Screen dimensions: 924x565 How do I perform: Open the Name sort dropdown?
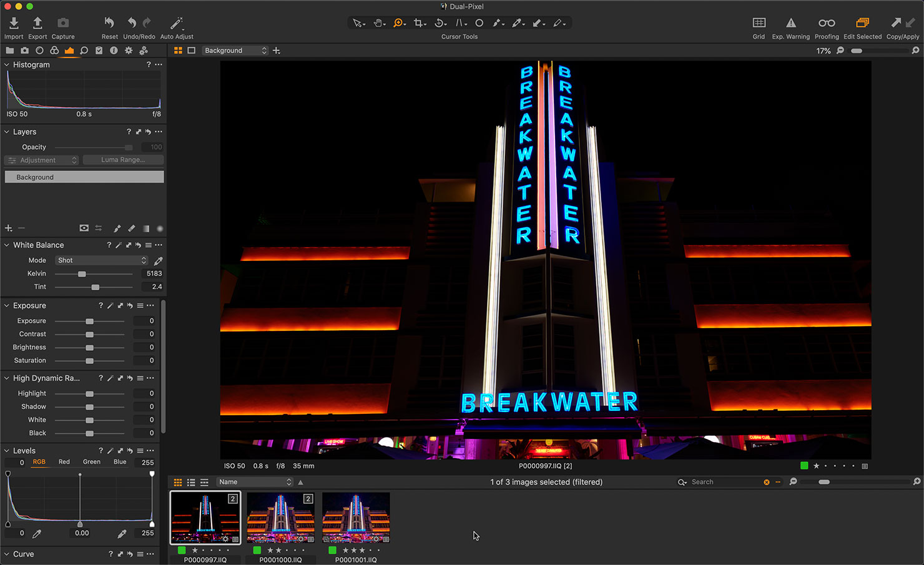tap(255, 482)
